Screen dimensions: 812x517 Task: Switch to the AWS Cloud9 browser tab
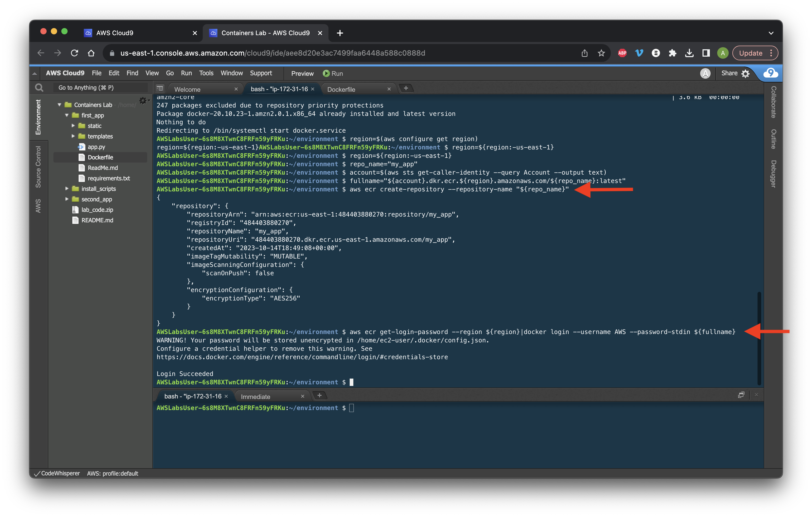pos(140,33)
